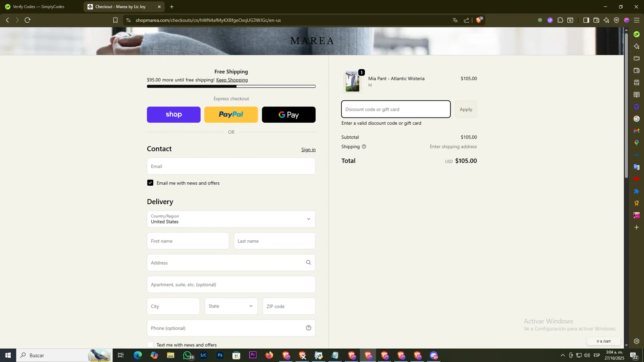Focus the Email input field
The image size is (644, 362).
pos(231,166)
